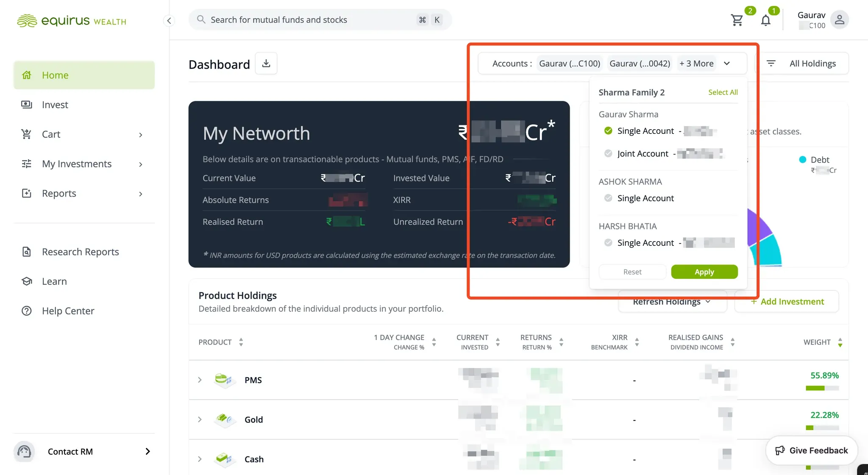Open the shopping cart in the header
This screenshot has height=475, width=868.
(737, 20)
